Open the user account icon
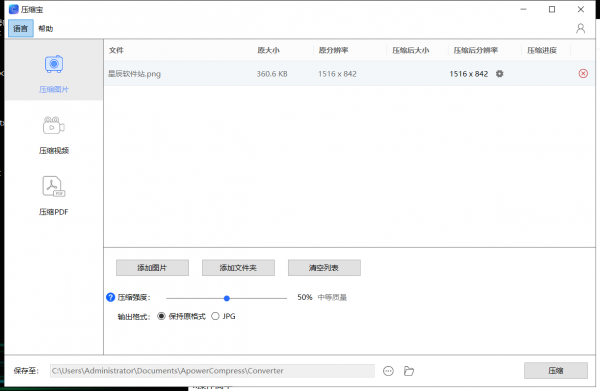Screen dimensions: 600x391 click(x=580, y=28)
